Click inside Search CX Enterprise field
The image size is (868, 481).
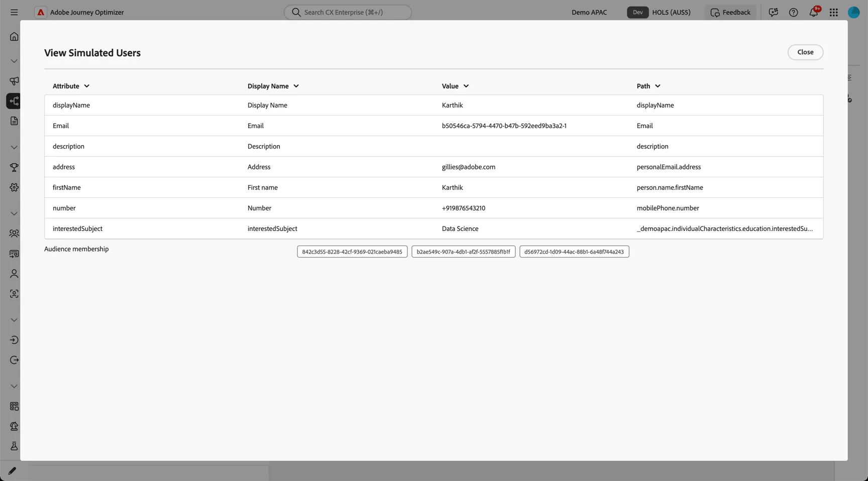348,12
